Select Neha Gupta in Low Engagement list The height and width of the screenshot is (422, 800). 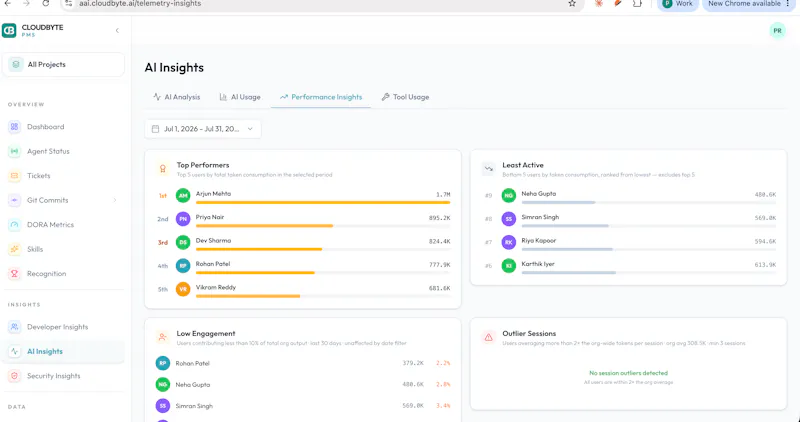193,385
